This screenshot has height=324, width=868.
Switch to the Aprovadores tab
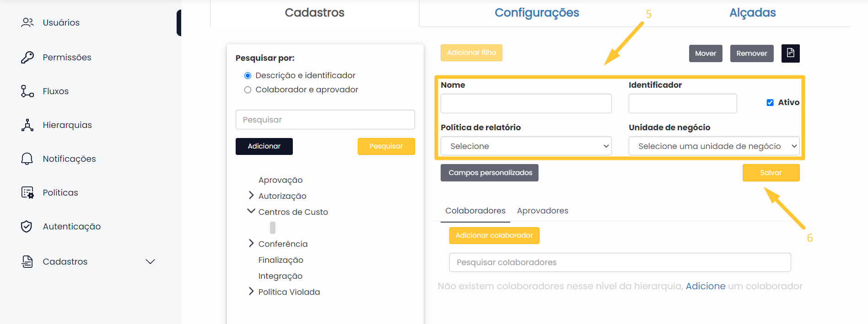point(542,211)
